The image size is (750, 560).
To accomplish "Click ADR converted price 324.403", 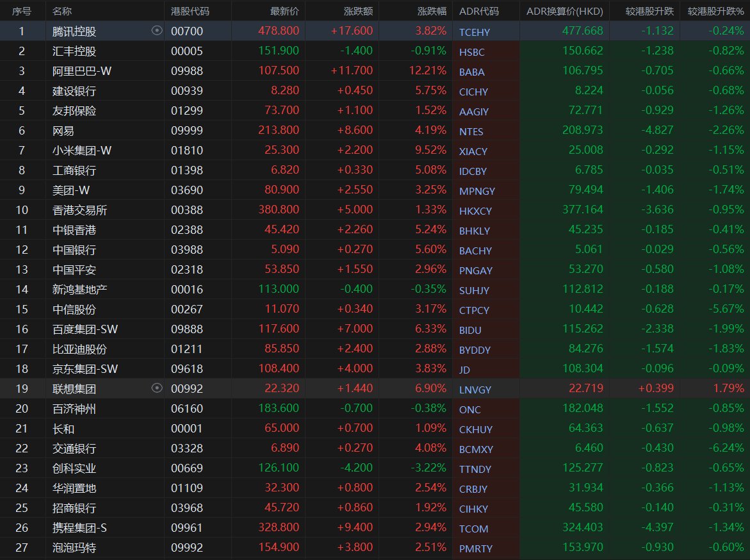I will tap(583, 527).
